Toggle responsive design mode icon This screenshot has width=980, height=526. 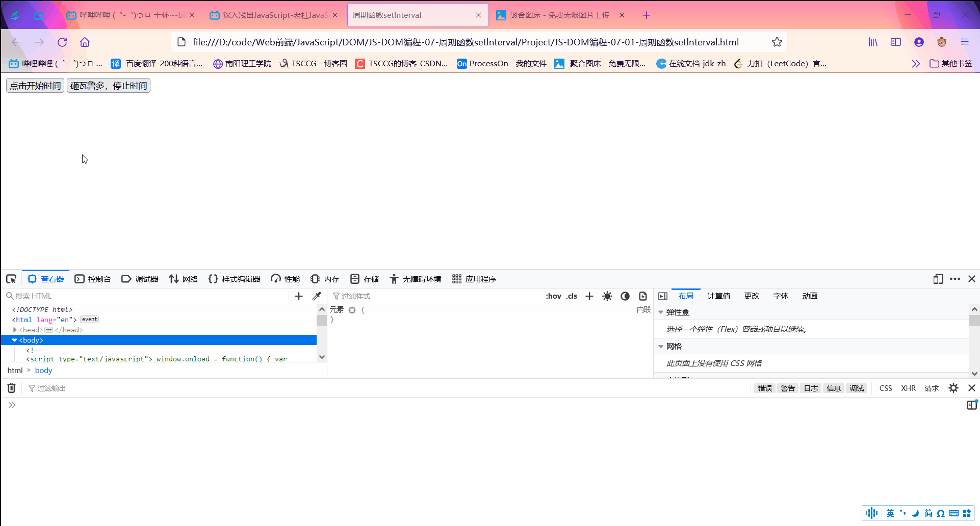coord(938,279)
